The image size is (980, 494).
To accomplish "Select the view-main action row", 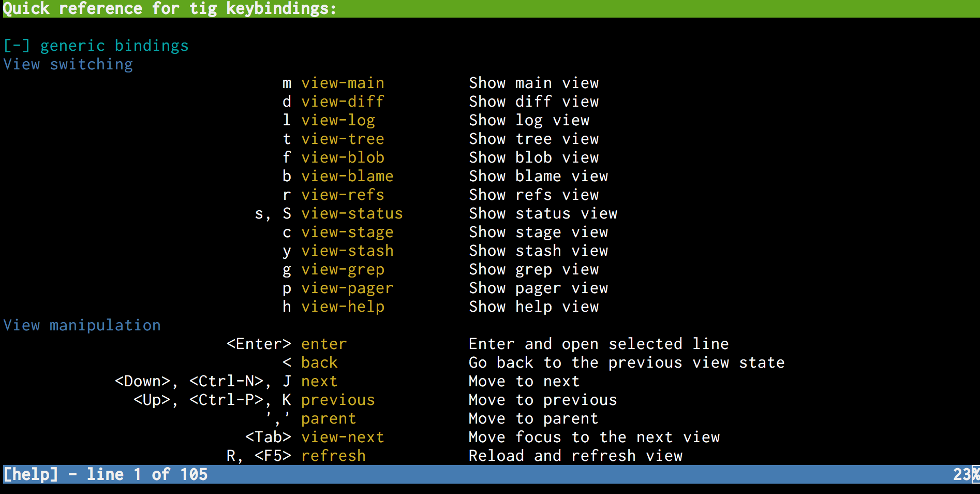I will pyautogui.click(x=343, y=83).
